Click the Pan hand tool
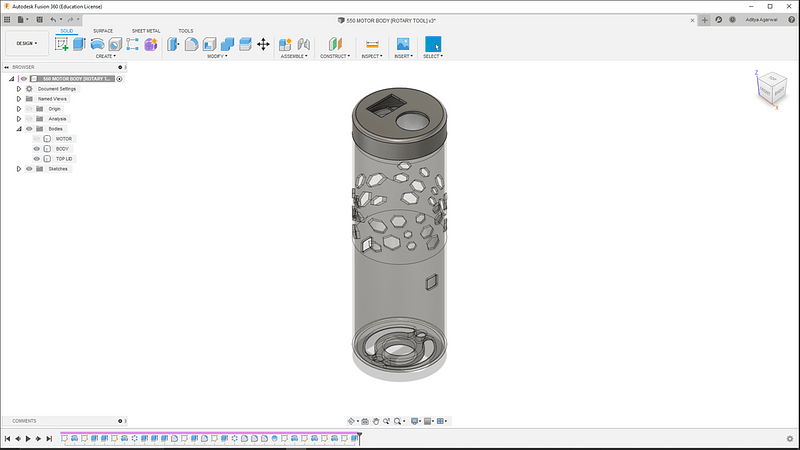Viewport: 800px width, 450px height. click(x=376, y=421)
